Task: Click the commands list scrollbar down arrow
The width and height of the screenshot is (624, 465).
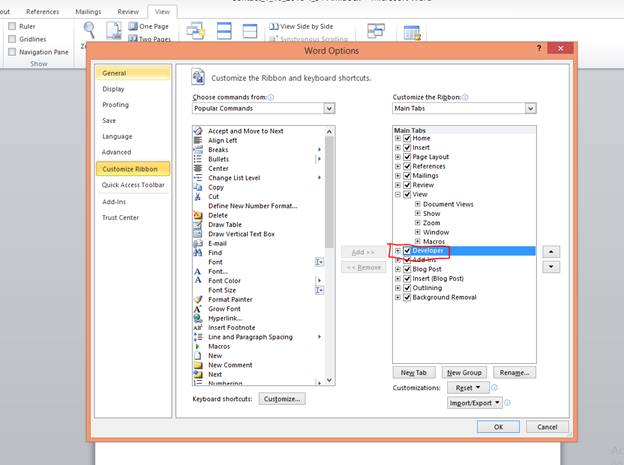Action: pyautogui.click(x=329, y=380)
